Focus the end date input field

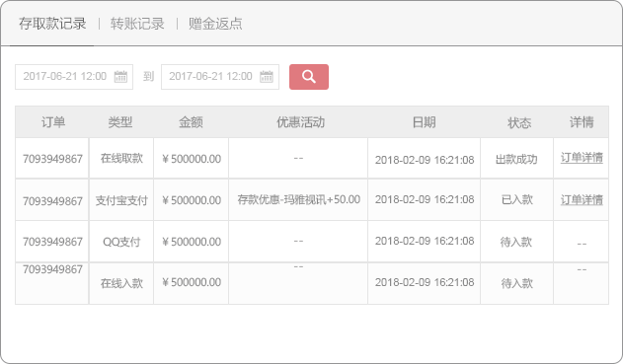click(x=220, y=77)
